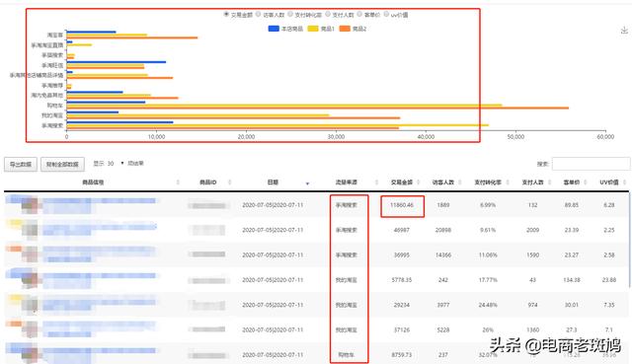Sort by 客单价 column sort arrows
This screenshot has width=632, height=364.
click(x=586, y=182)
